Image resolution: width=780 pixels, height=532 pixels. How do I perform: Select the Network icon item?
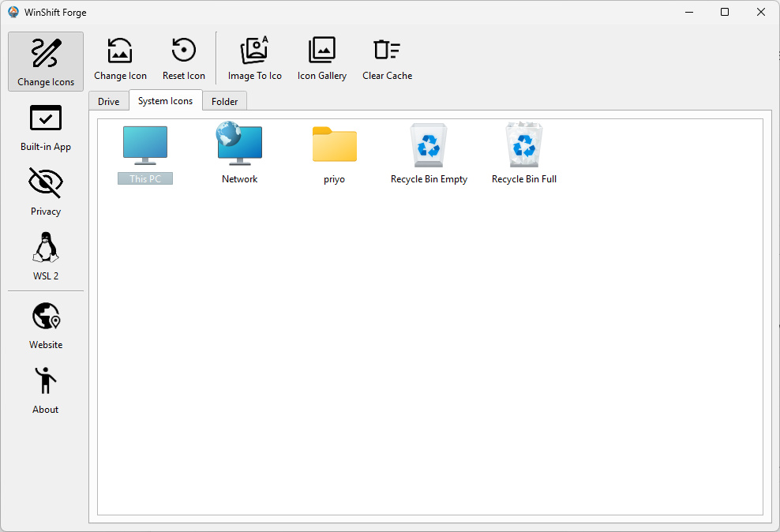(239, 154)
